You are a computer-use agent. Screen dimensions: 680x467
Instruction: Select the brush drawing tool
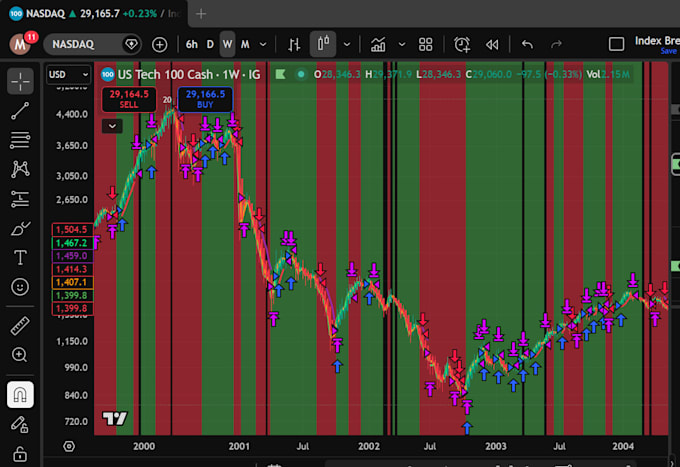coord(20,228)
